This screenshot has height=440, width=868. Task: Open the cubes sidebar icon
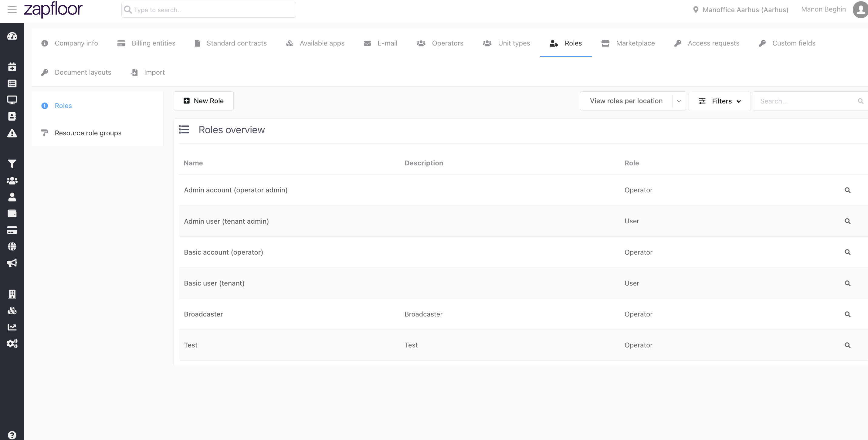tap(12, 311)
